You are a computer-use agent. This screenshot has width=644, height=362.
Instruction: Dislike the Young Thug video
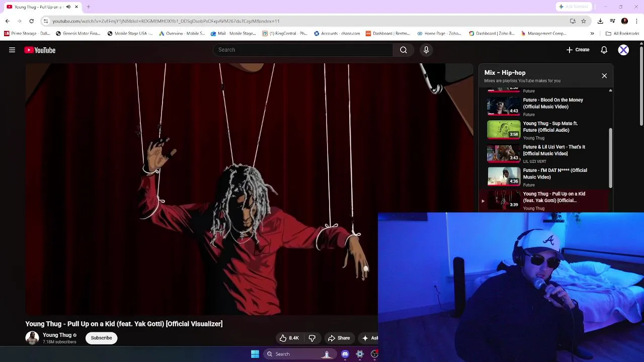point(312,338)
